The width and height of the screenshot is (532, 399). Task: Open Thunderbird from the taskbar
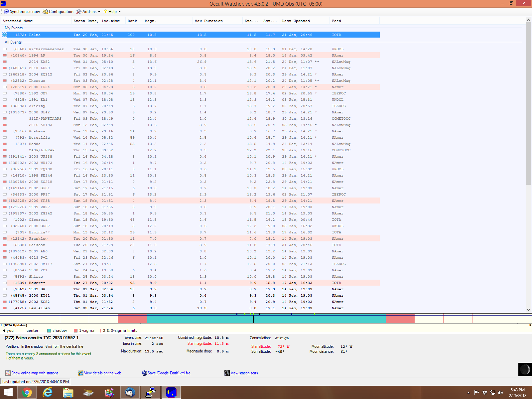click(130, 392)
